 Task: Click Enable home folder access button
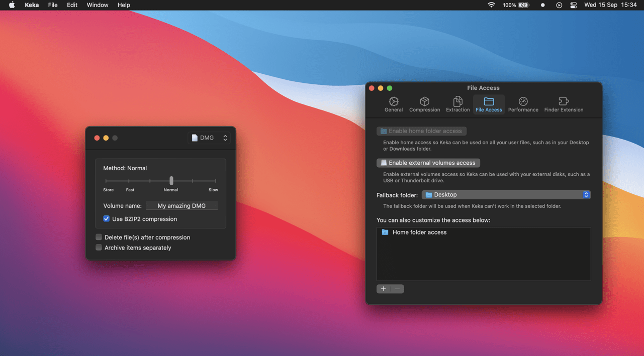point(421,131)
